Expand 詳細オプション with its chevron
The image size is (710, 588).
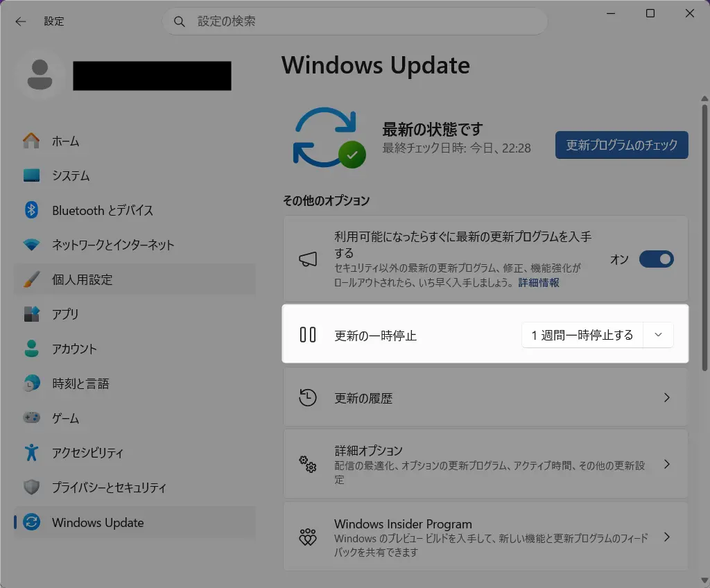666,464
